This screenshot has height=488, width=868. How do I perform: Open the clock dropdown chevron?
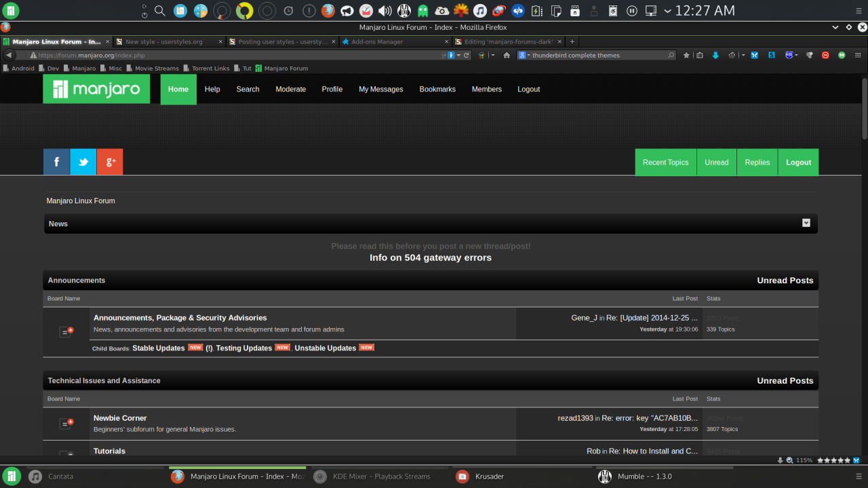point(667,11)
